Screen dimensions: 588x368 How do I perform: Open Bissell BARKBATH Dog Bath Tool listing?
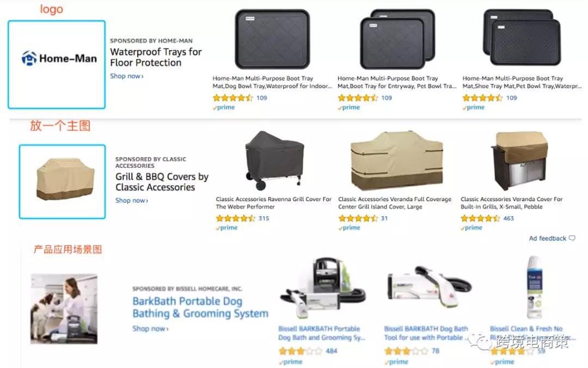(426, 334)
